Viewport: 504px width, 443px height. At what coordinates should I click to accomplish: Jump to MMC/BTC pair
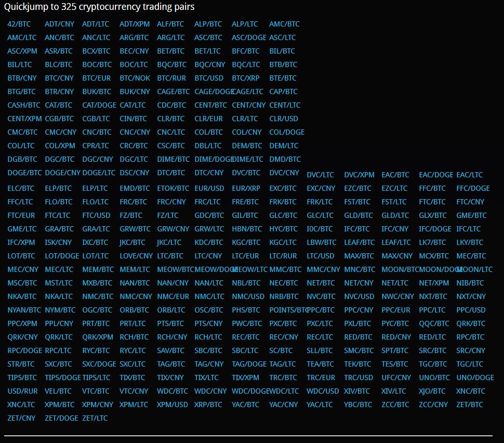(x=285, y=270)
